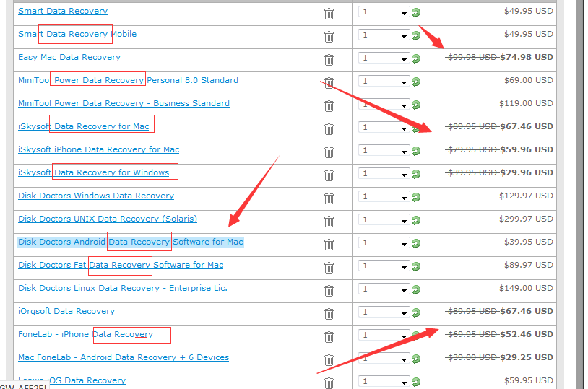Update quantity for MiniTool Personal 8.0 Standard
Viewport: 588px width, 389px height.
tap(416, 82)
